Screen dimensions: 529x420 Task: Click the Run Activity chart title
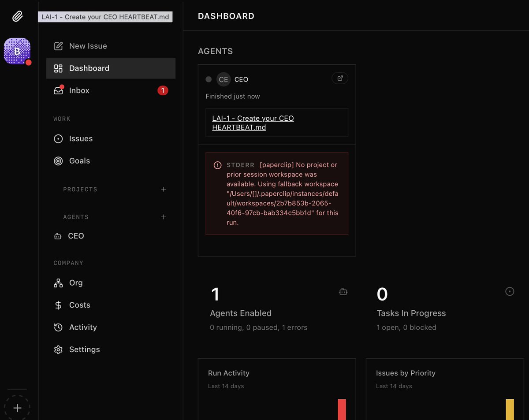point(229,373)
